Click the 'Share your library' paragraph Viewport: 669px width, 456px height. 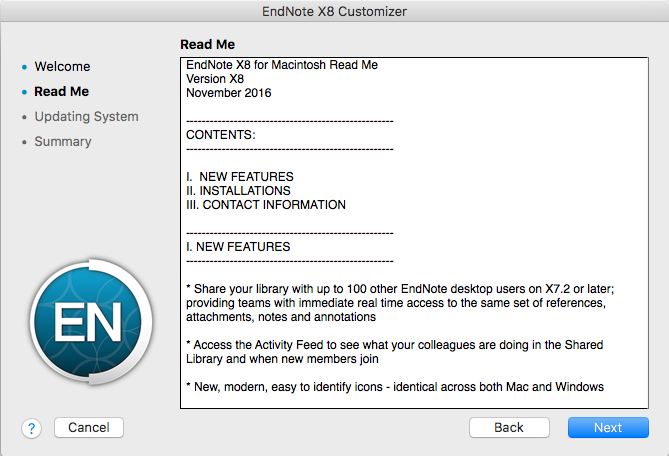click(x=400, y=303)
